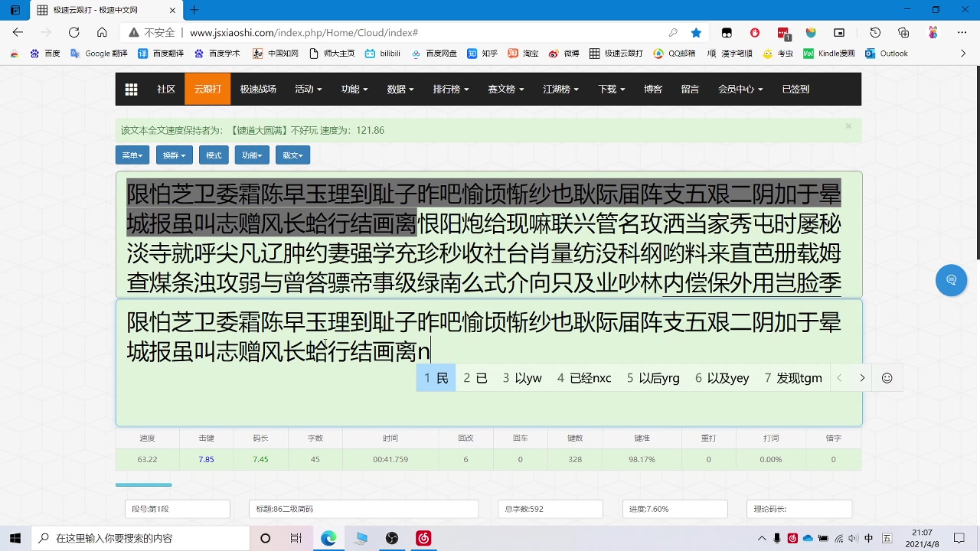Open the 载文 button dropdown
The image size is (980, 551).
point(292,155)
